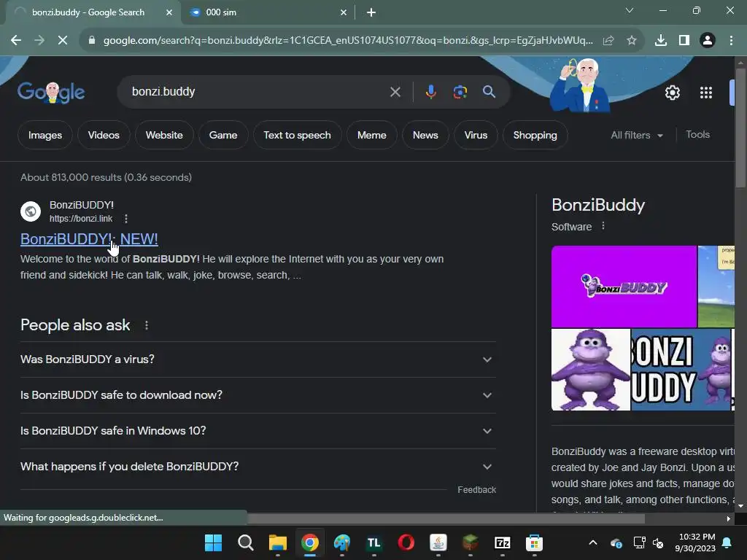Open the Chrome profile avatar

click(x=708, y=41)
